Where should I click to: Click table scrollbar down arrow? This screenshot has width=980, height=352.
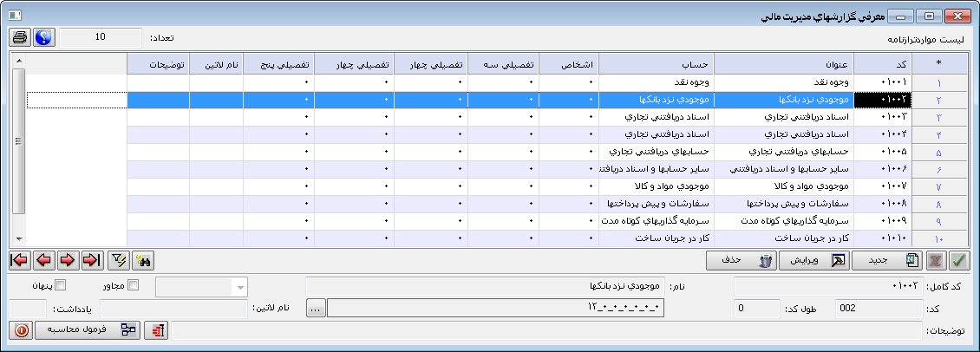(19, 238)
